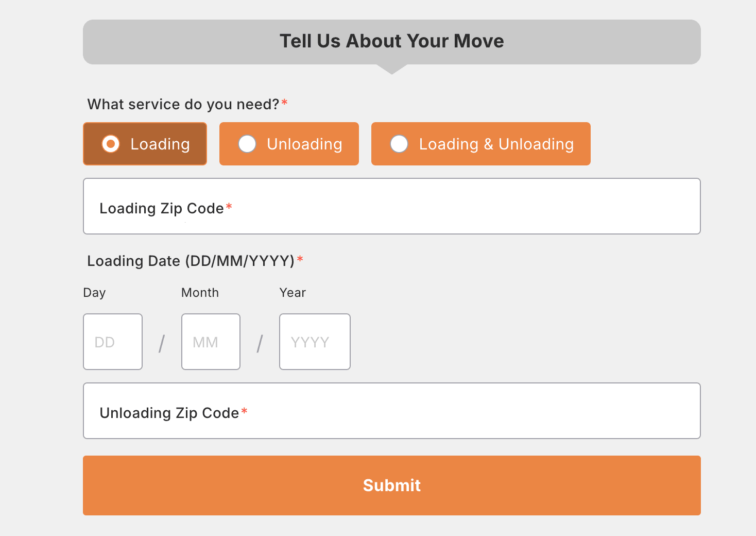Click the slash separator between day and month
Screen dimensions: 756x536
point(161,341)
